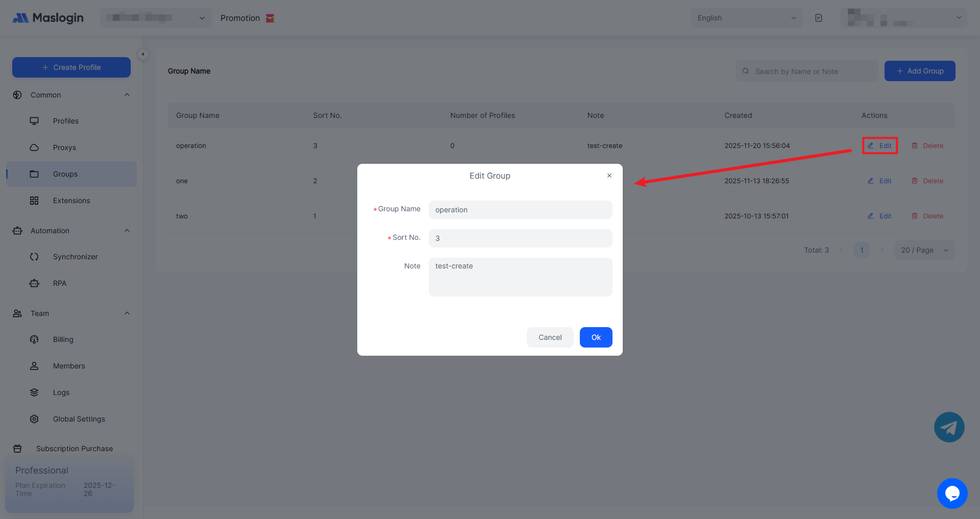Screen dimensions: 980x519
Task: Click the Promotion gift icon
Action: pos(270,18)
